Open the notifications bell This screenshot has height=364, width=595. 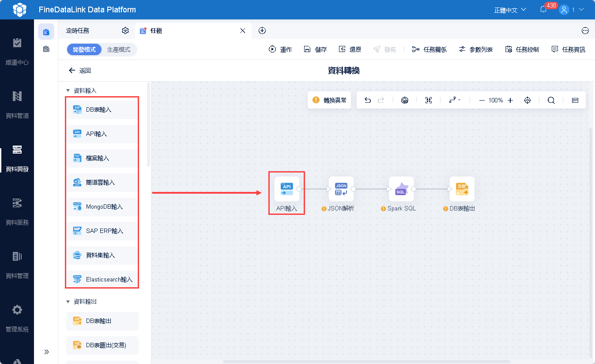(543, 9)
